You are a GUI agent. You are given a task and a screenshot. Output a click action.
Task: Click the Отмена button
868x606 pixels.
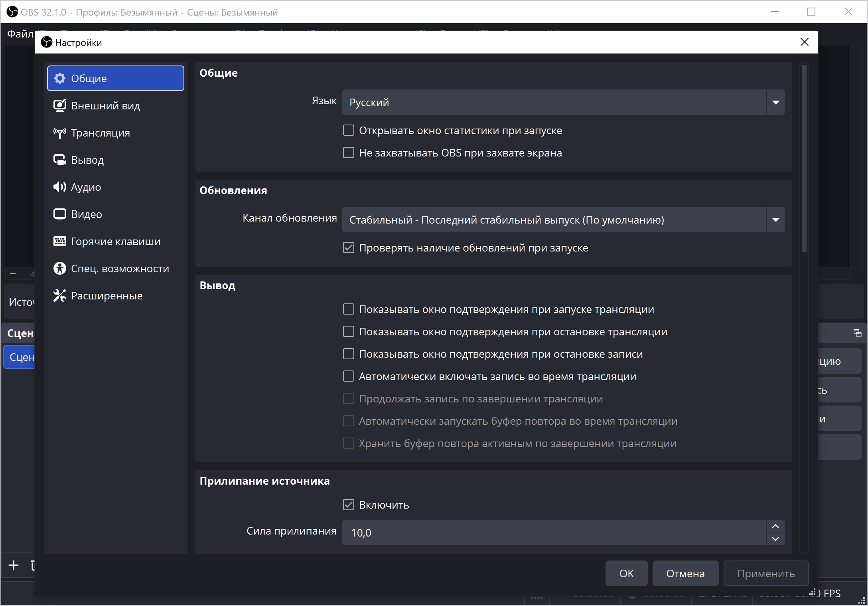coord(685,573)
